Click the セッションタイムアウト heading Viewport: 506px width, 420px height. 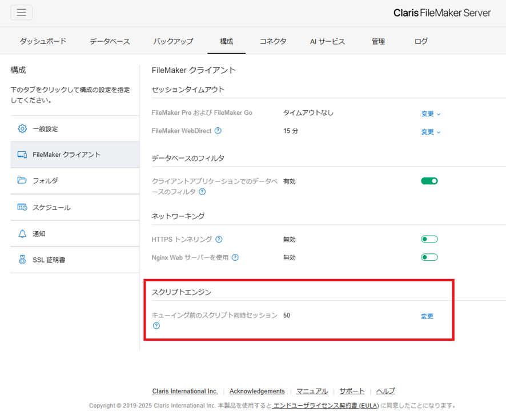188,89
